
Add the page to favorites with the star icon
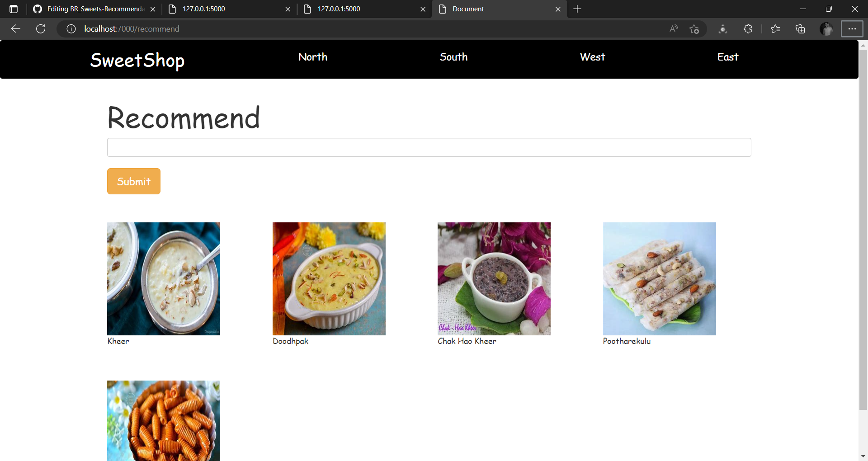694,28
